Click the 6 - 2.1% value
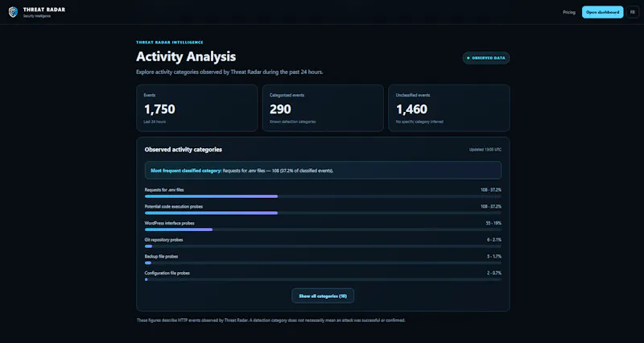Image resolution: width=644 pixels, height=343 pixels. coord(494,239)
